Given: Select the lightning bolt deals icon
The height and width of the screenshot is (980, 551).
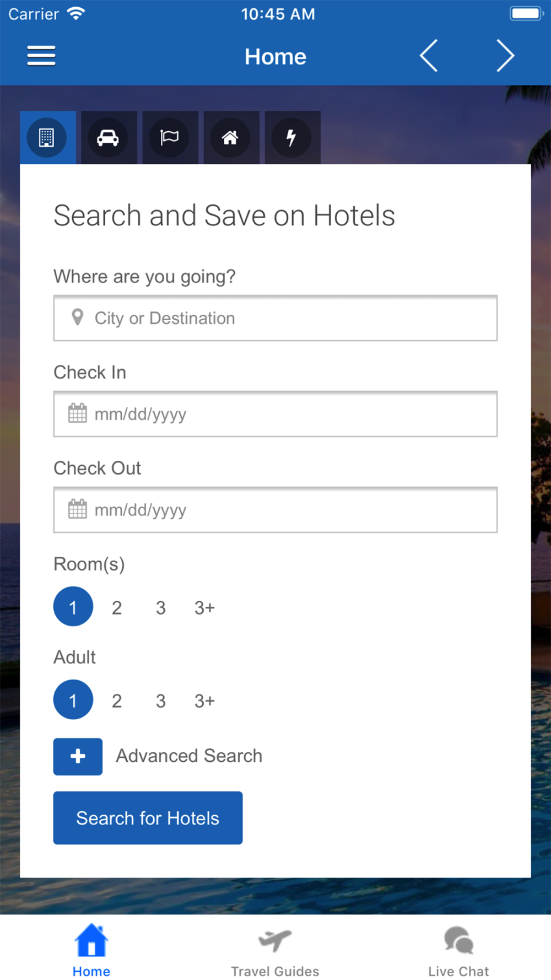Looking at the screenshot, I should pyautogui.click(x=292, y=137).
